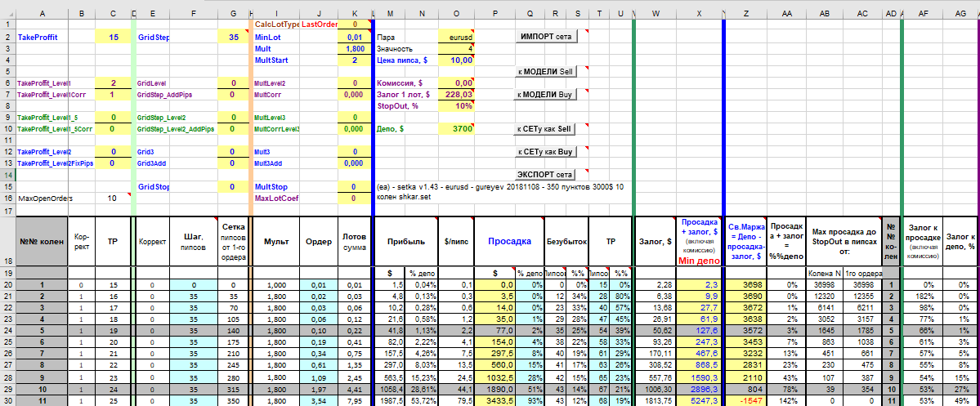Select row 2 via its row number
This screenshot has height=406, width=980.
(7, 38)
